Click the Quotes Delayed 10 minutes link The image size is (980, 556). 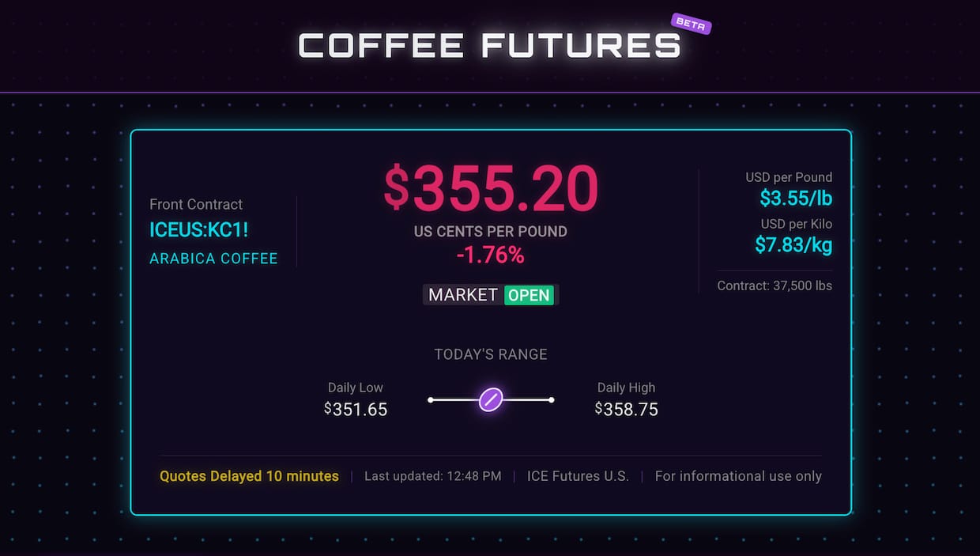point(249,476)
